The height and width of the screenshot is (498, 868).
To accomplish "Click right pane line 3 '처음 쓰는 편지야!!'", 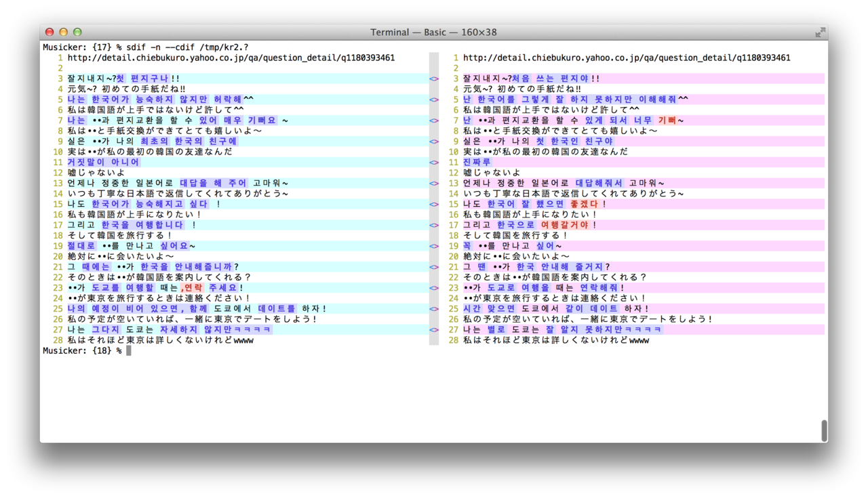I will click(x=555, y=79).
